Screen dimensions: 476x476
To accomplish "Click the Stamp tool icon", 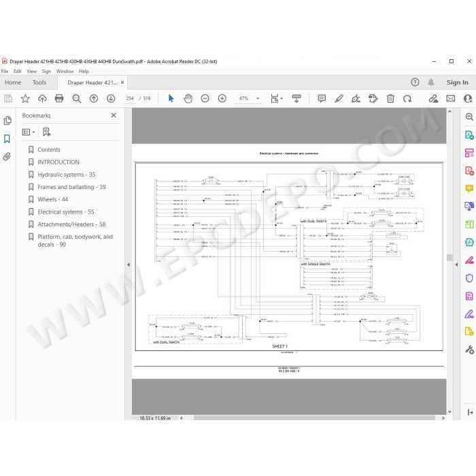I will click(x=373, y=99).
